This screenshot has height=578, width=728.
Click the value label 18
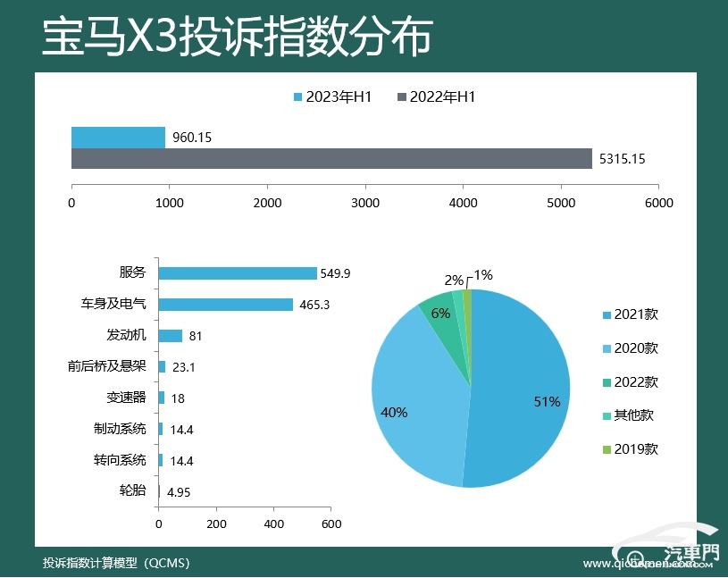(178, 398)
